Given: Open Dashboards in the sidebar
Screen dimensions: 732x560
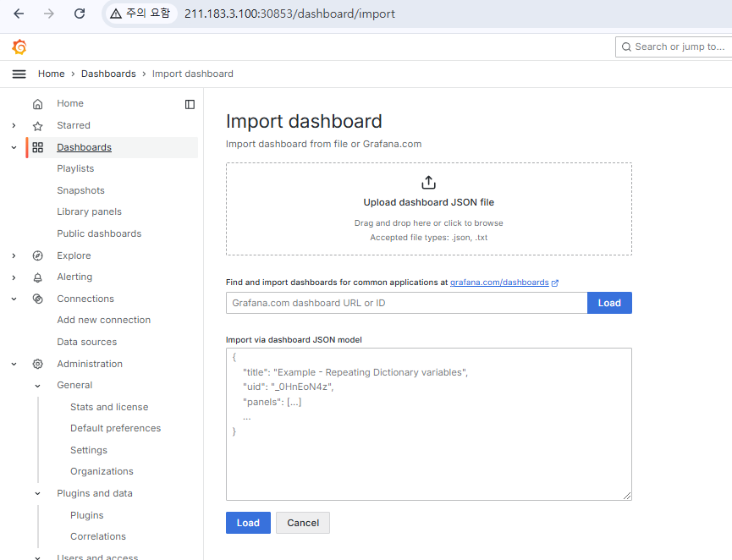Looking at the screenshot, I should click(84, 147).
